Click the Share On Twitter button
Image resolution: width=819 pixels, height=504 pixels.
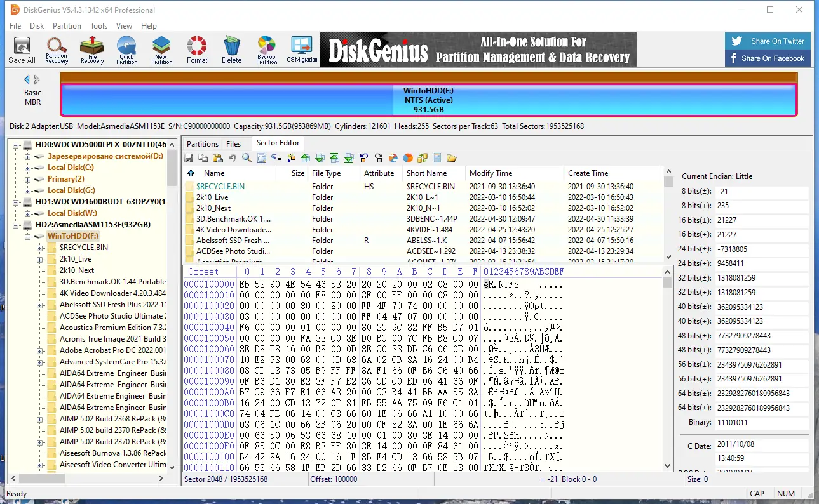pos(768,41)
